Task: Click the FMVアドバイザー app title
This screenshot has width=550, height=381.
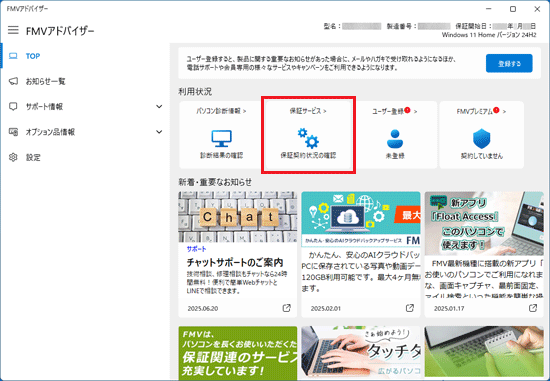Action: [60, 31]
